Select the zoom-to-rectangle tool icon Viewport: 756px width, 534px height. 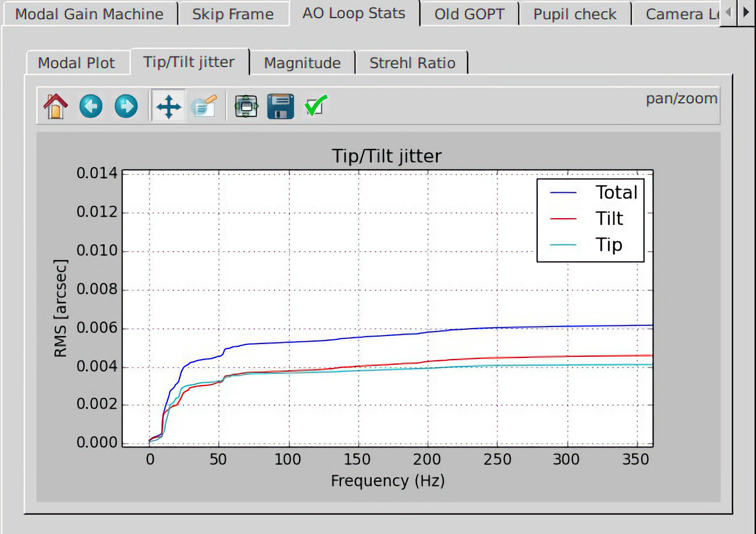[x=205, y=106]
